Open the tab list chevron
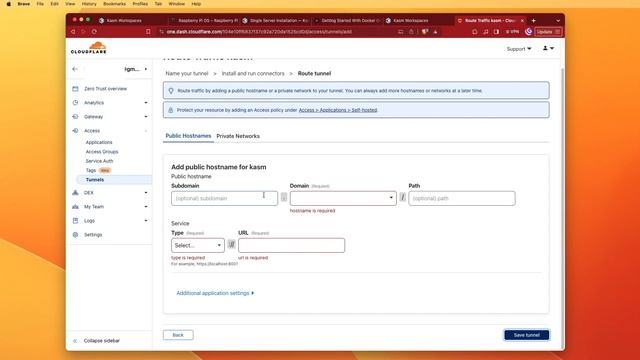Screen dimensions: 640x360 click(x=558, y=20)
